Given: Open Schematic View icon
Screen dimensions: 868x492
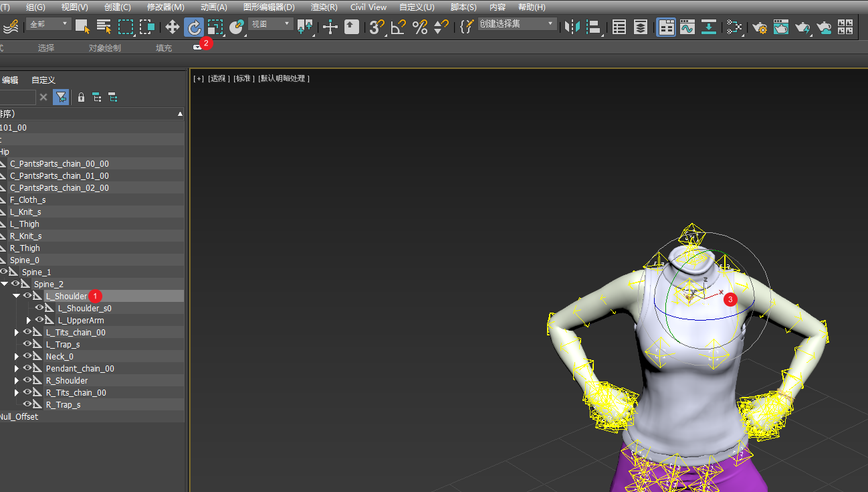Looking at the screenshot, I should tap(709, 27).
